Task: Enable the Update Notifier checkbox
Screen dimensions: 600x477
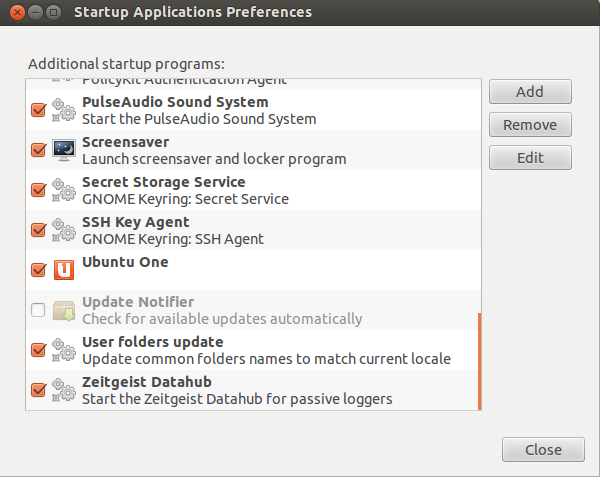Action: pyautogui.click(x=38, y=310)
